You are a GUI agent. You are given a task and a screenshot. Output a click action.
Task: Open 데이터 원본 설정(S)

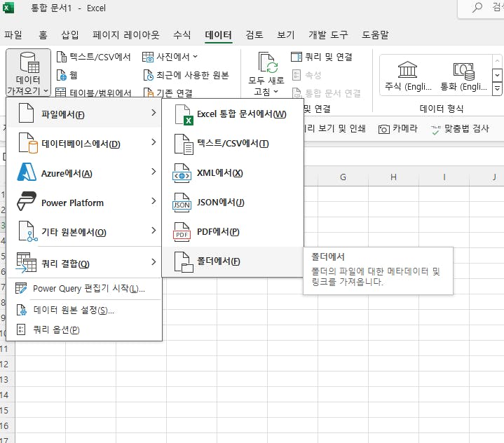point(83,311)
